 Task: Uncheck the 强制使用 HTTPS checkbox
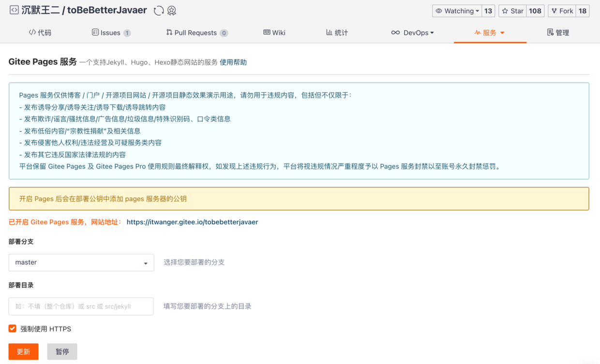pyautogui.click(x=13, y=329)
